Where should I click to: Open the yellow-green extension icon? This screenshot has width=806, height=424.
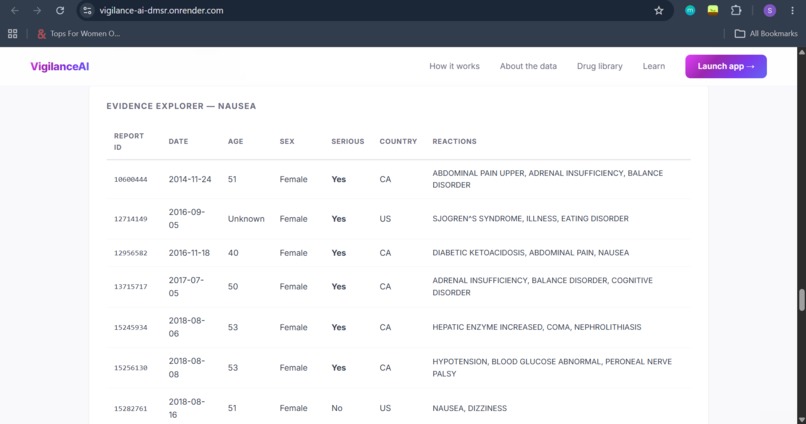click(712, 10)
